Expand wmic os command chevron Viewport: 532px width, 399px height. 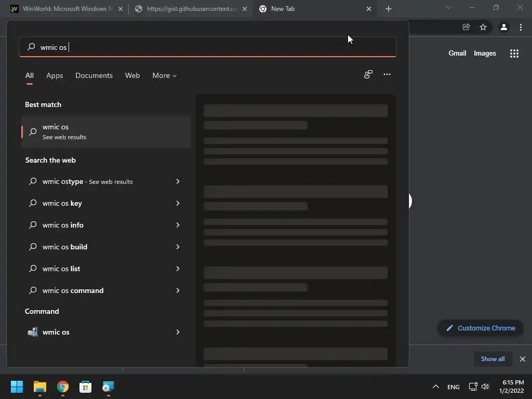(178, 290)
